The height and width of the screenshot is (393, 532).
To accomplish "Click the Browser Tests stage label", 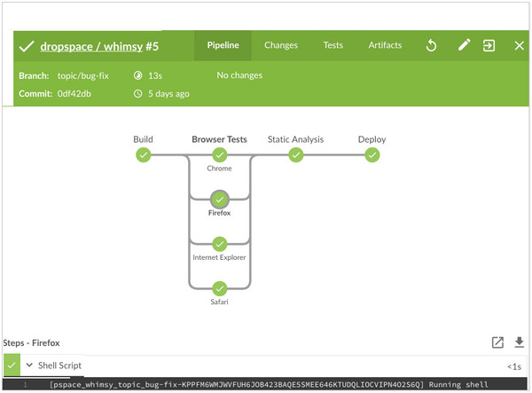I will click(x=219, y=139).
